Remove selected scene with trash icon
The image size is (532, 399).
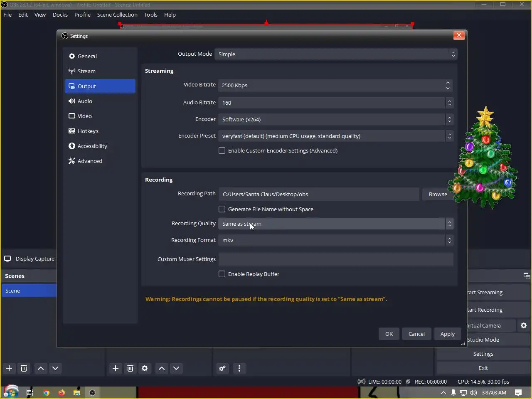[24, 368]
